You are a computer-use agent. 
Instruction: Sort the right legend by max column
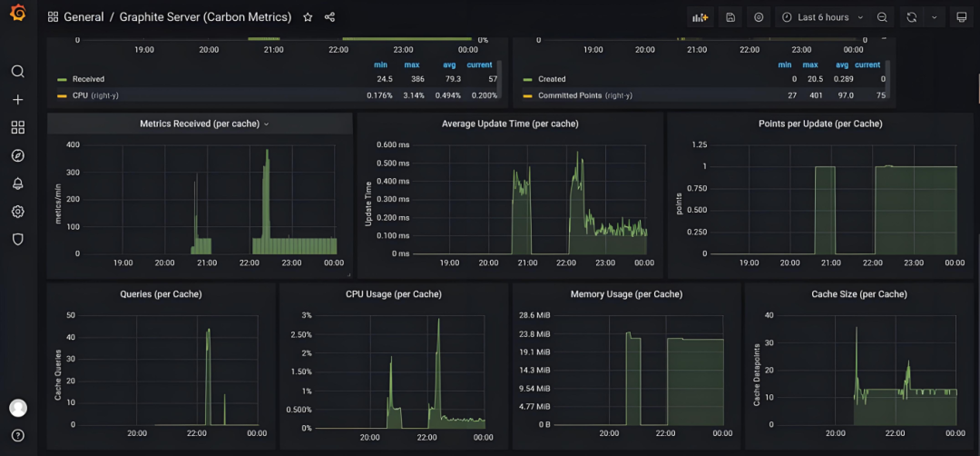click(810, 64)
